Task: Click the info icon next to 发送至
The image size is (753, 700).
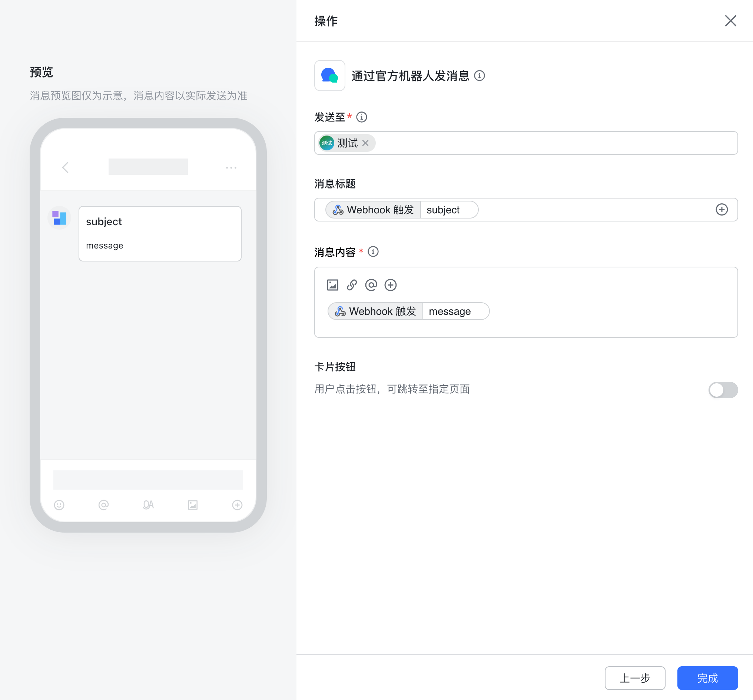Action: pyautogui.click(x=362, y=117)
